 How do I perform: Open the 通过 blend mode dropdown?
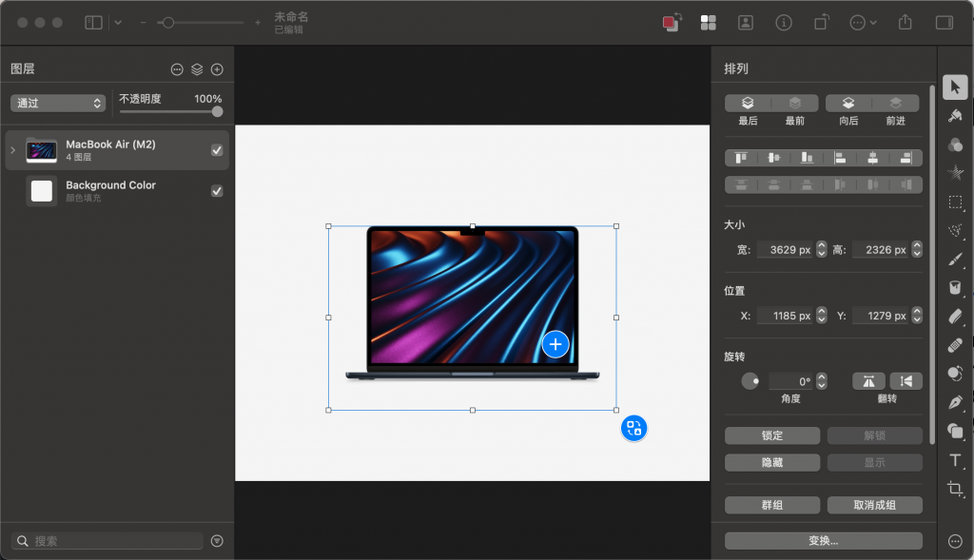point(57,102)
